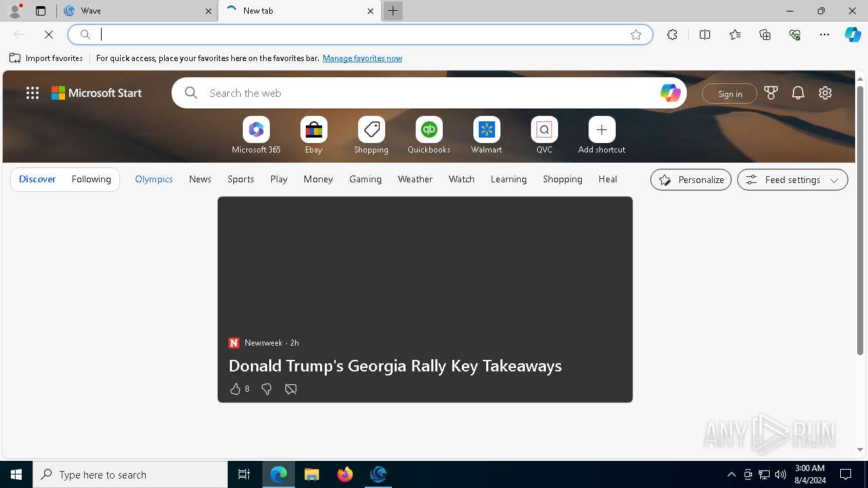Open the Walmart shortcut
868x488 pixels.
tap(487, 136)
